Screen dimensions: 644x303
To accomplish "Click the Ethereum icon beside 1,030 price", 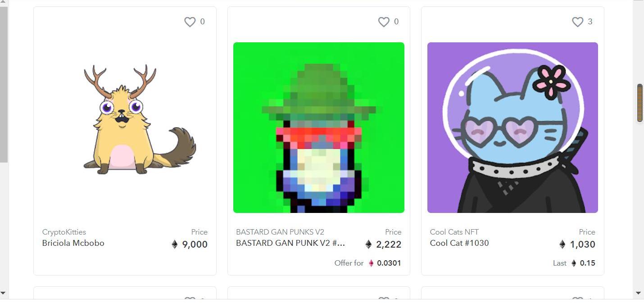I will 562,244.
